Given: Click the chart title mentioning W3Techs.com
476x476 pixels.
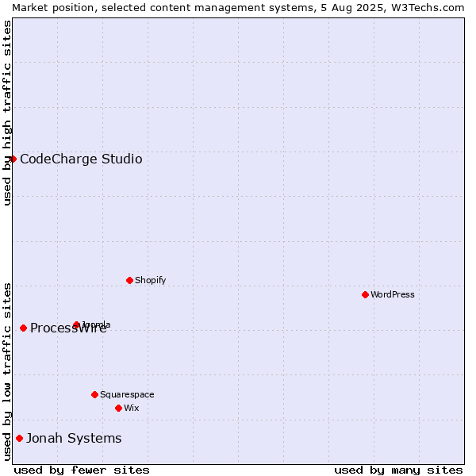Looking at the screenshot, I should click(x=238, y=8).
